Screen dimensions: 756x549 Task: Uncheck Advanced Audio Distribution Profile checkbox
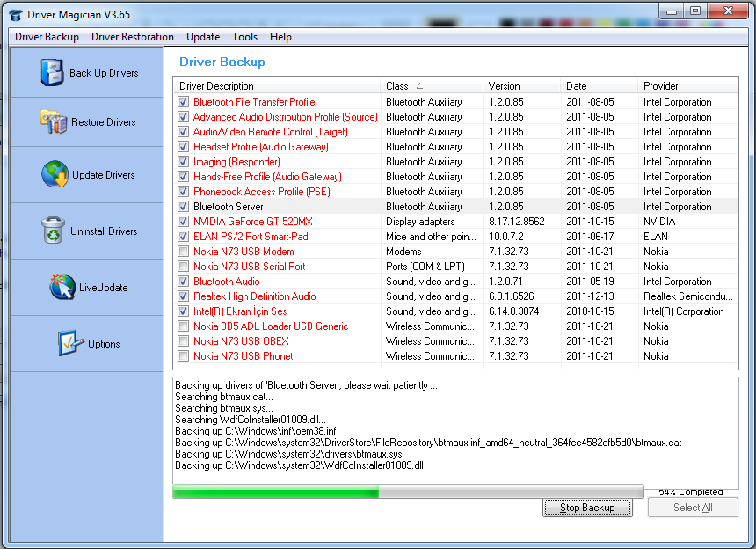[183, 117]
